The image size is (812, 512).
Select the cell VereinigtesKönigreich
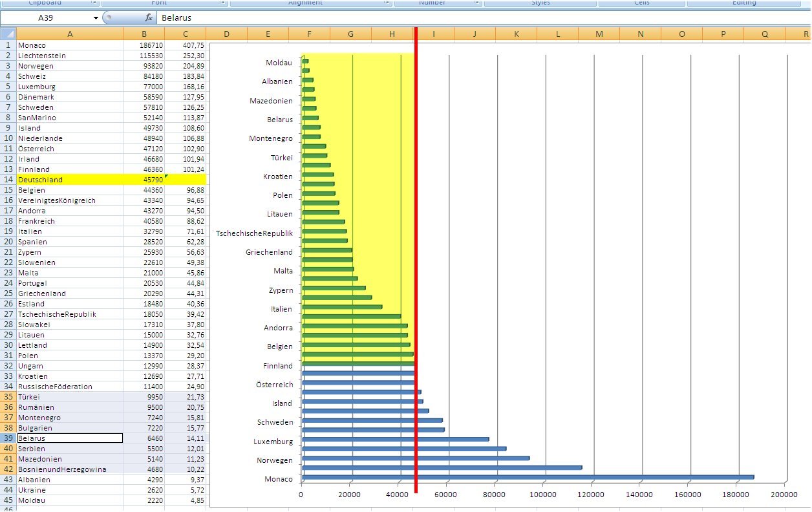(70, 200)
